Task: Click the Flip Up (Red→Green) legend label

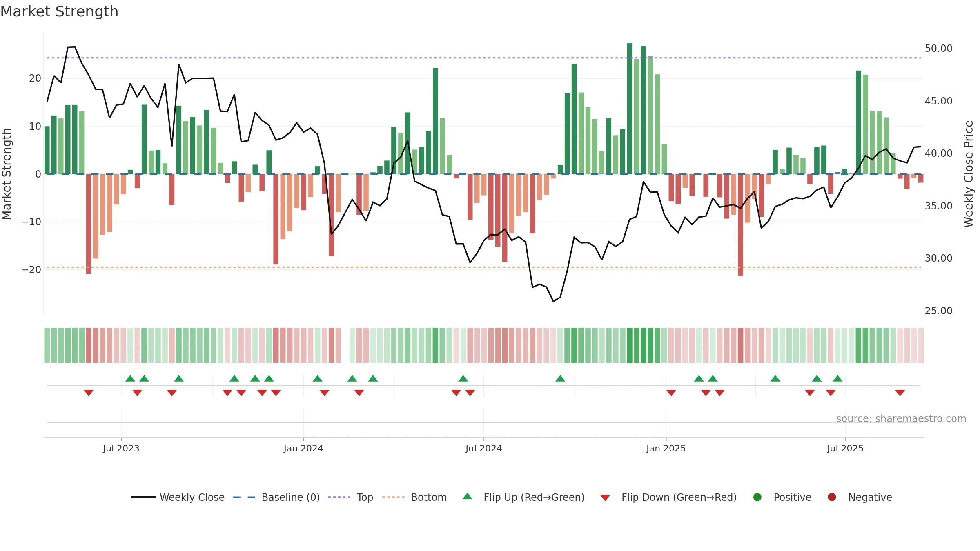Action: pyautogui.click(x=534, y=497)
